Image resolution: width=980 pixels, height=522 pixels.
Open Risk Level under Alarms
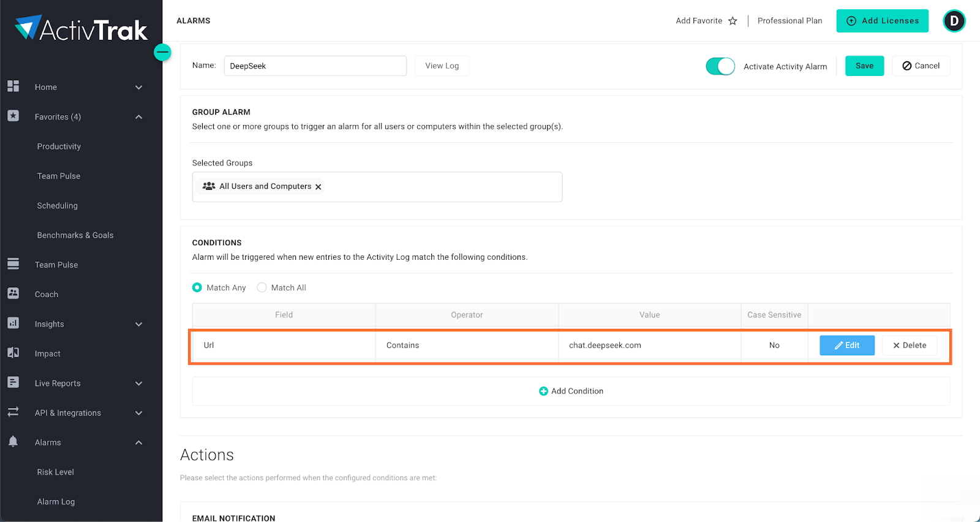point(56,472)
